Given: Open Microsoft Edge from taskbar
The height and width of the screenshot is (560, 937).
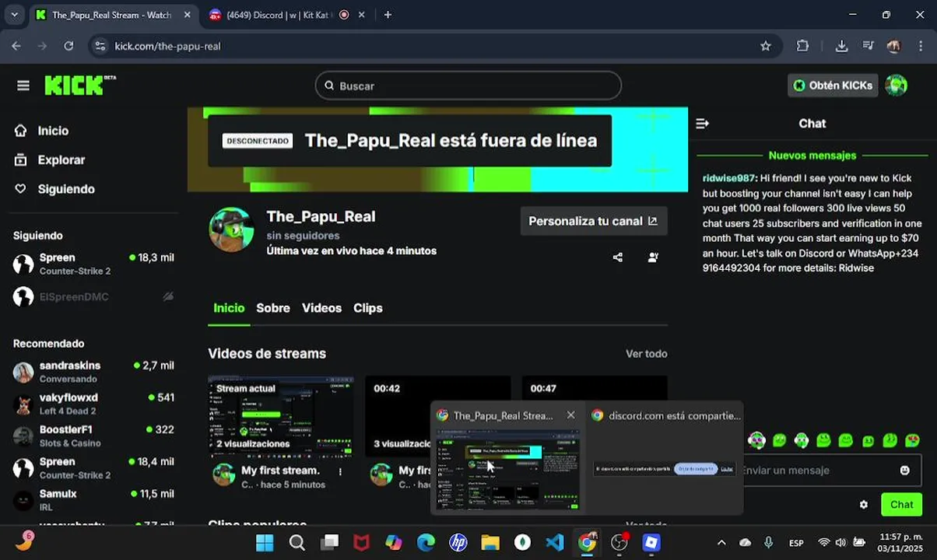Looking at the screenshot, I should (x=426, y=542).
